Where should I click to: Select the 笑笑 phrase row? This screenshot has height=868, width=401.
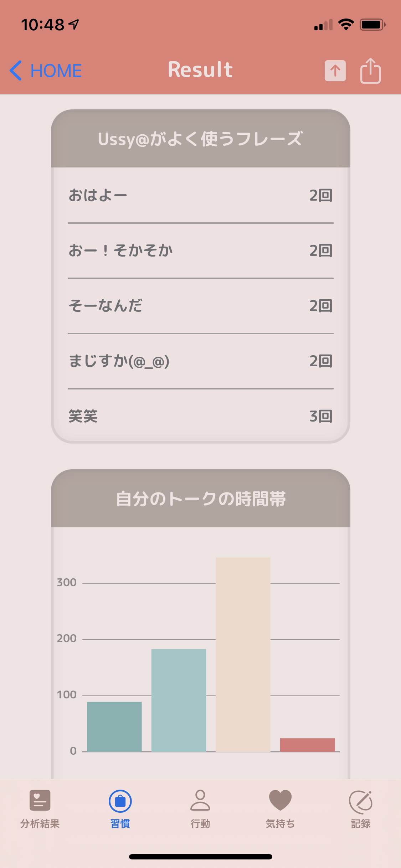(200, 416)
